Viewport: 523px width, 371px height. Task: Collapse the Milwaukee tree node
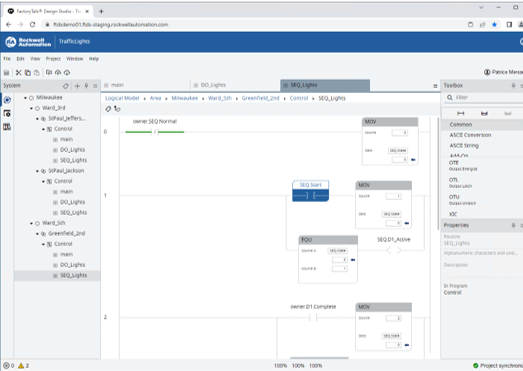(x=25, y=98)
